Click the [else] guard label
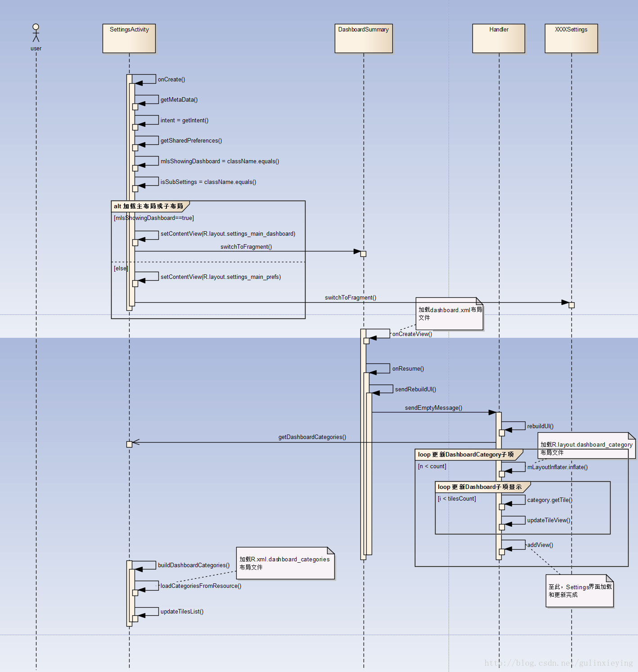 click(121, 269)
